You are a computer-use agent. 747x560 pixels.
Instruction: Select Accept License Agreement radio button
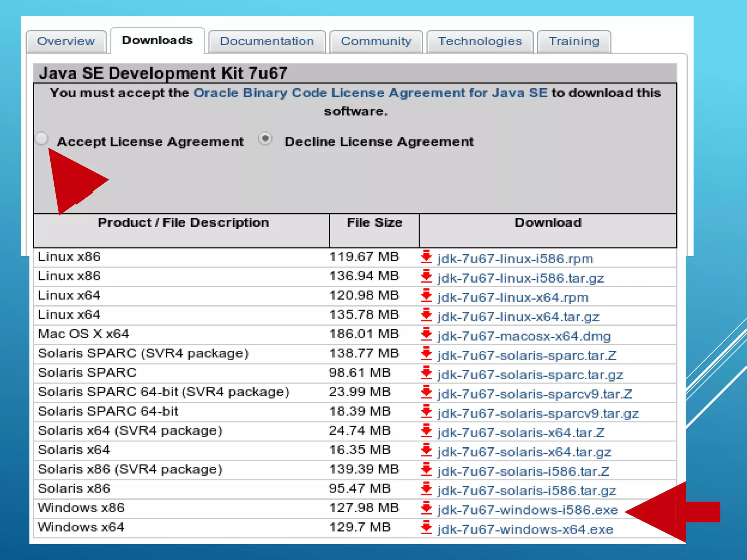[42, 139]
